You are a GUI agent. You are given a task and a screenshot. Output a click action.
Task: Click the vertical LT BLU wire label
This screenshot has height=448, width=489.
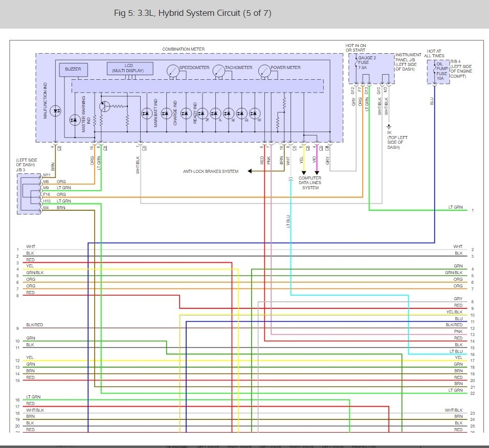[x=288, y=221]
